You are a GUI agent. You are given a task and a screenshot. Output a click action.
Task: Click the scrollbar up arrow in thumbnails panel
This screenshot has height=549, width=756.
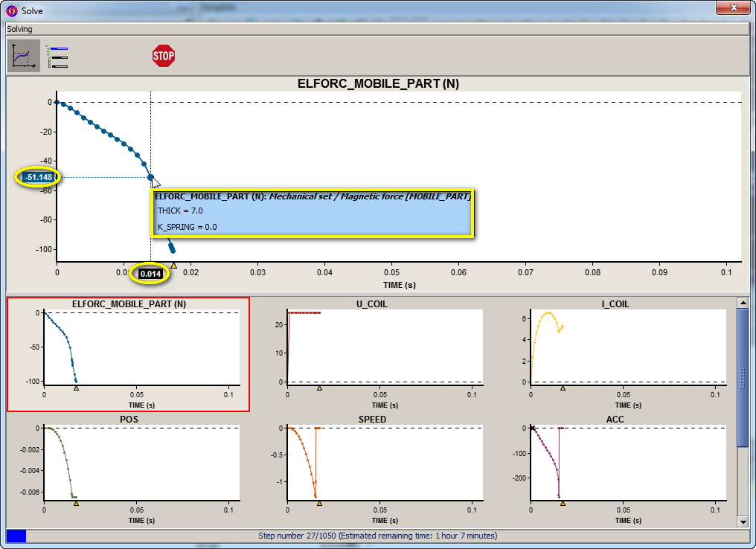743,302
